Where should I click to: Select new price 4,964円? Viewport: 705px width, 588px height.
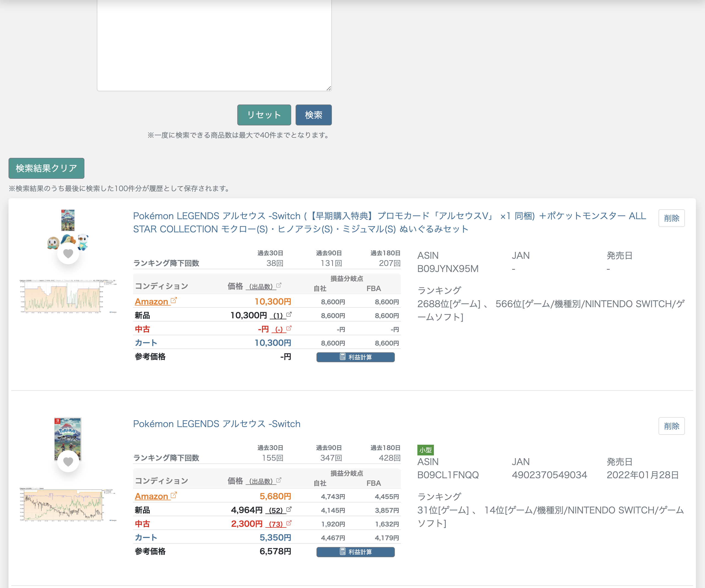pyautogui.click(x=247, y=510)
